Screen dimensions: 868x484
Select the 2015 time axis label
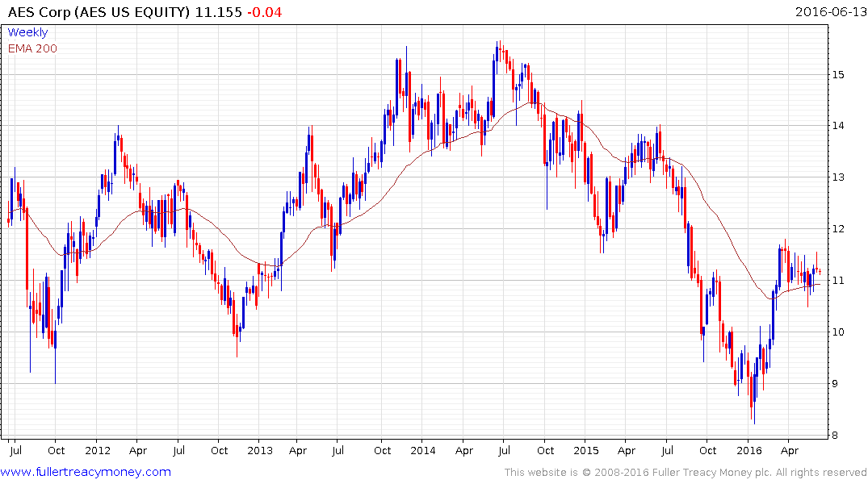(x=585, y=450)
